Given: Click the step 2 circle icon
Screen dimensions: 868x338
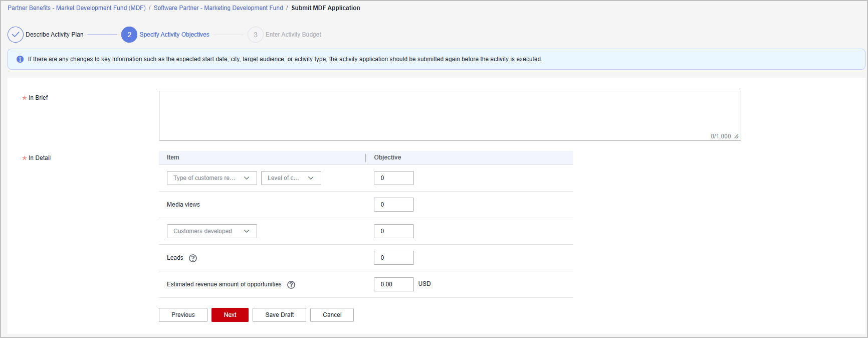Looking at the screenshot, I should pos(129,35).
